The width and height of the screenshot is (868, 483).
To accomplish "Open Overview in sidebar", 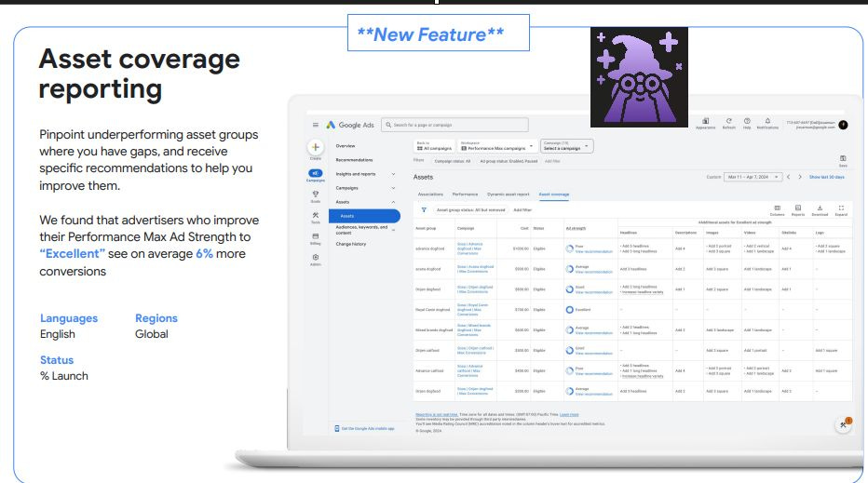I will click(346, 146).
